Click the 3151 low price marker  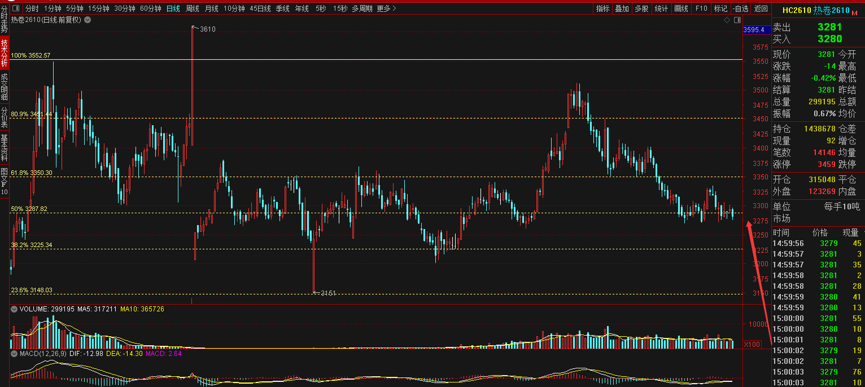click(328, 293)
